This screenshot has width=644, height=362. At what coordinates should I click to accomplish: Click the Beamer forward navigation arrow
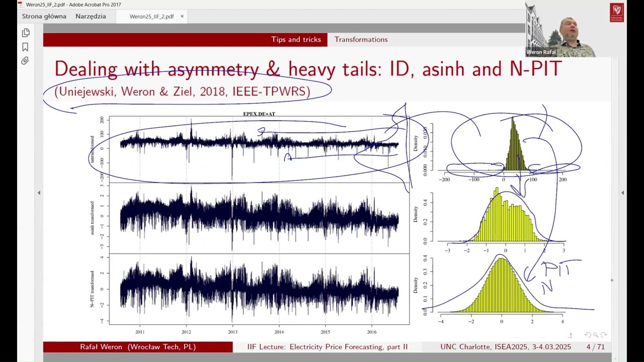click(x=604, y=335)
